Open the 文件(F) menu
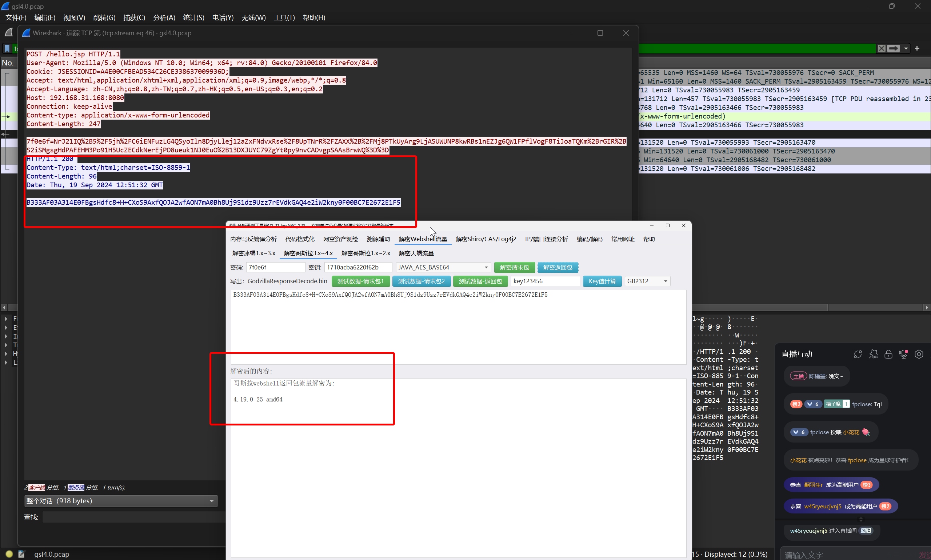 pyautogui.click(x=16, y=18)
